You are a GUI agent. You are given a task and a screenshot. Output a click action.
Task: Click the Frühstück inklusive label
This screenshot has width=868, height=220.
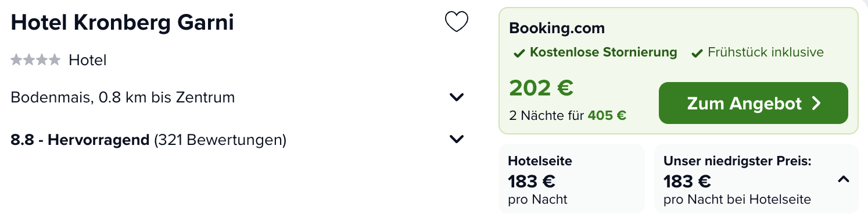[x=766, y=52]
